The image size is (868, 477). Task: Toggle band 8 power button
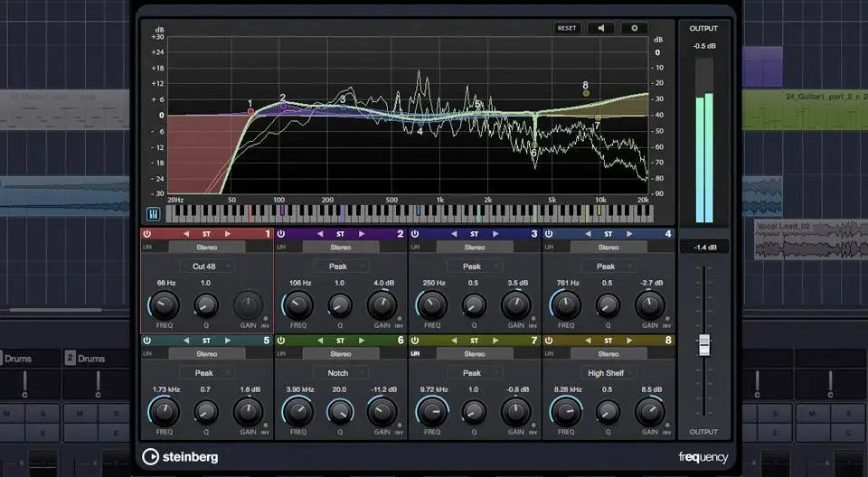(x=549, y=341)
